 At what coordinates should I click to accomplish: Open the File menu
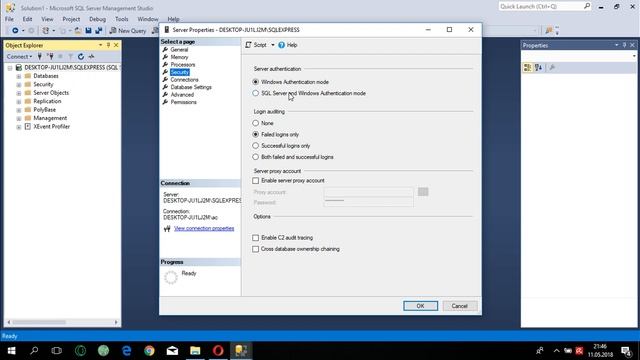pos(9,19)
